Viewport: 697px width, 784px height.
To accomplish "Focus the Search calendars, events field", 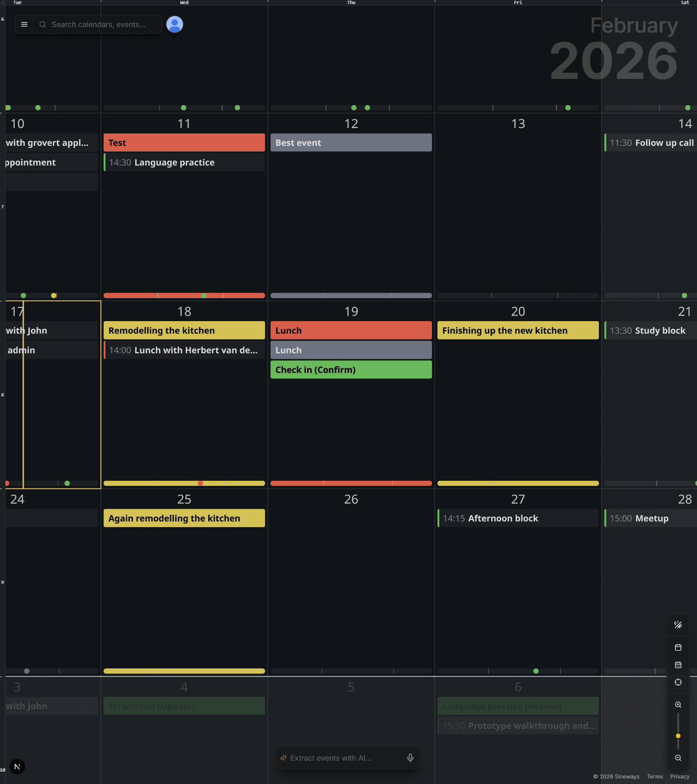I will (x=99, y=24).
